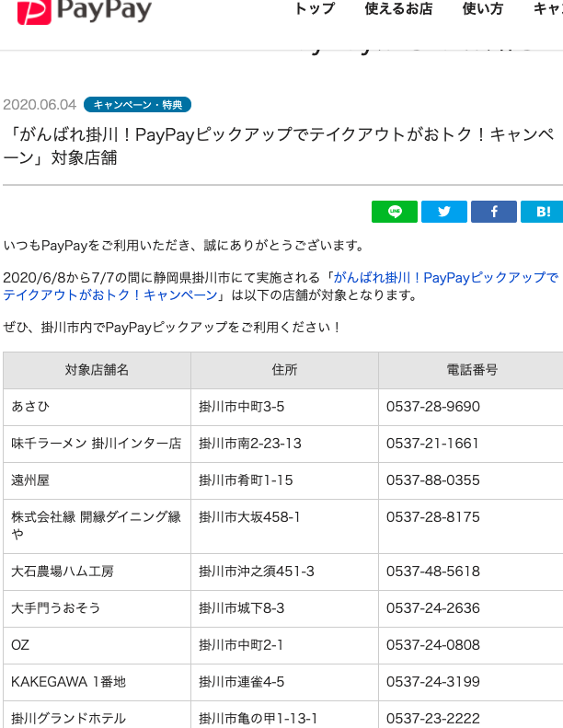Select the 大石農場ハム工房 store name
Screen dimensions: 563x728
click(x=63, y=571)
